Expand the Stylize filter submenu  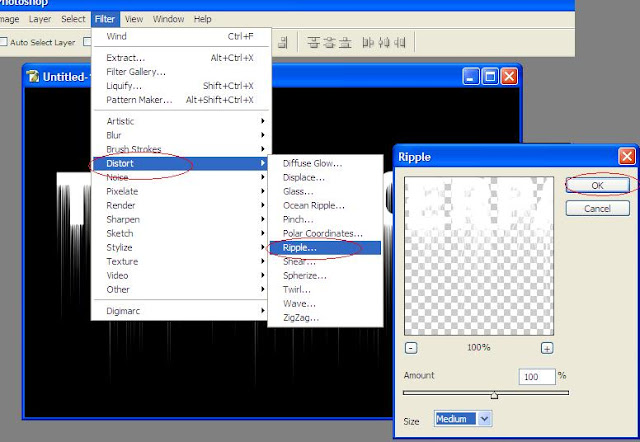pyautogui.click(x=180, y=247)
